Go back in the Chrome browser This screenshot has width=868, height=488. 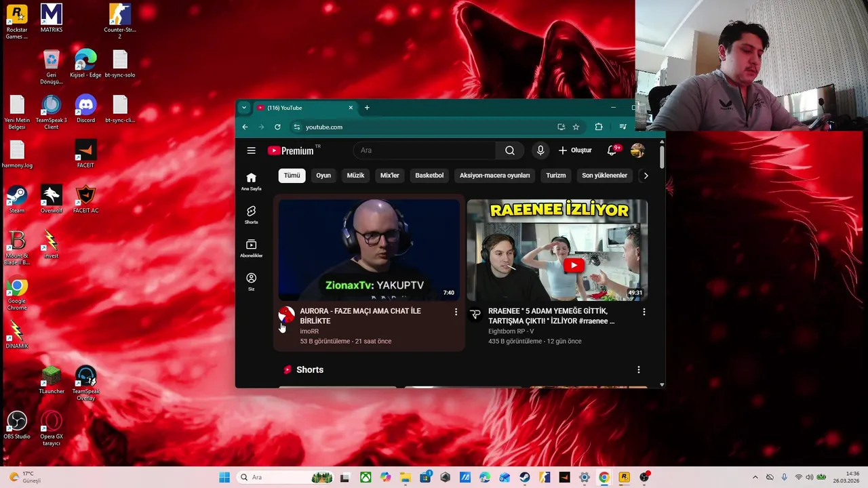pyautogui.click(x=245, y=127)
